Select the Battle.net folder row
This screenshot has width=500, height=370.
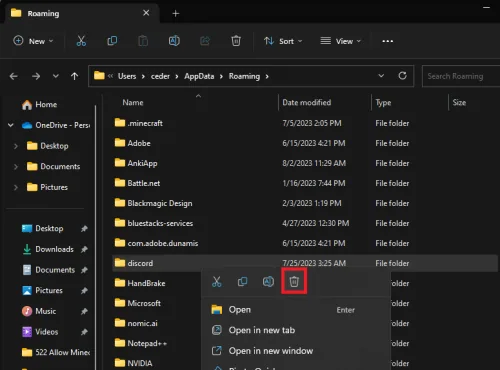(x=305, y=183)
